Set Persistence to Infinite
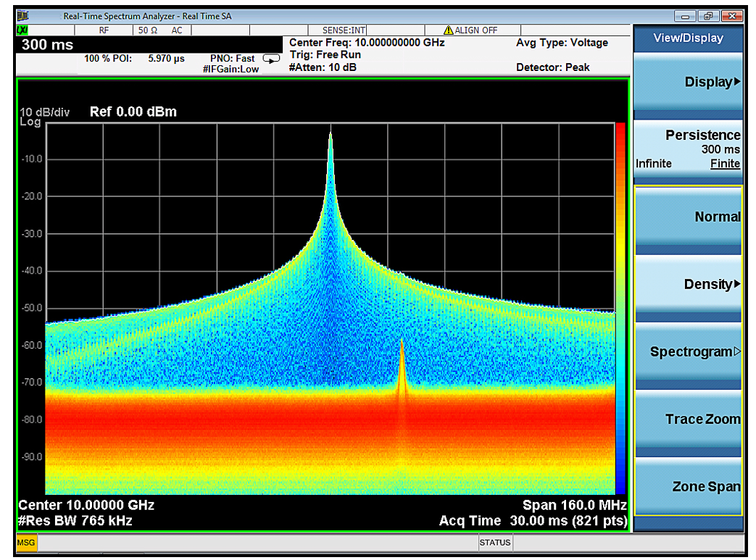The width and height of the screenshot is (756, 560). (x=653, y=164)
